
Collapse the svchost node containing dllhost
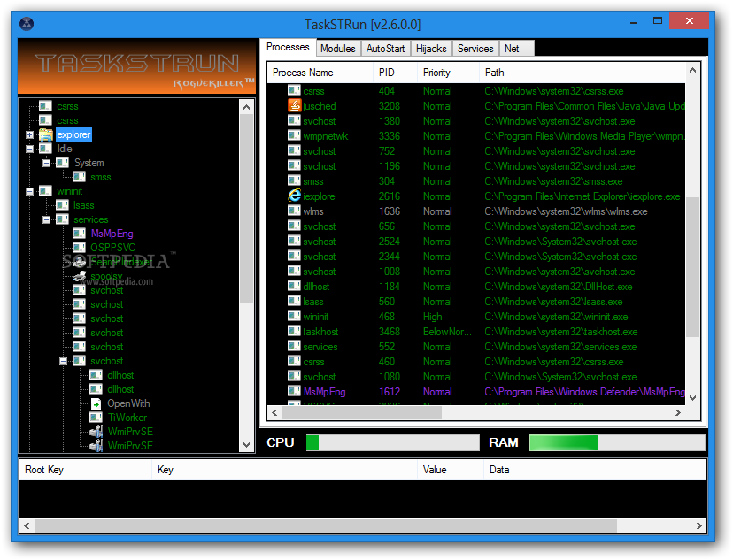pyautogui.click(x=63, y=361)
